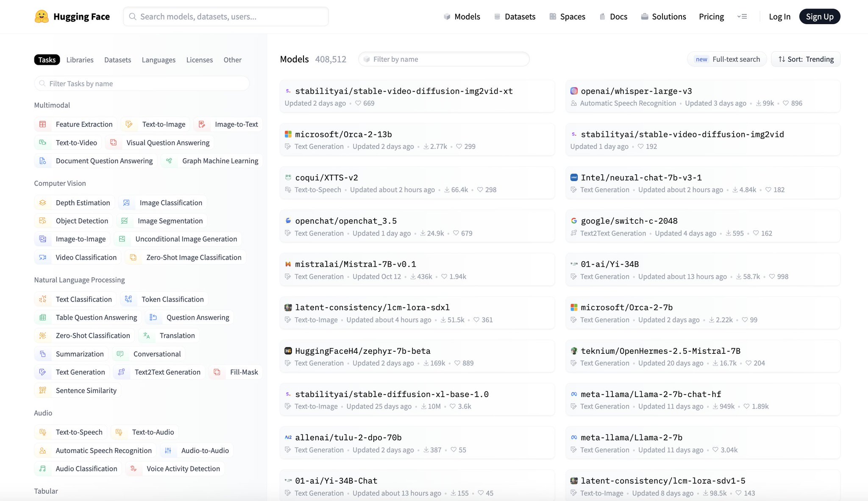This screenshot has height=501, width=868.
Task: Click the Visual Question Answering icon
Action: pos(114,143)
